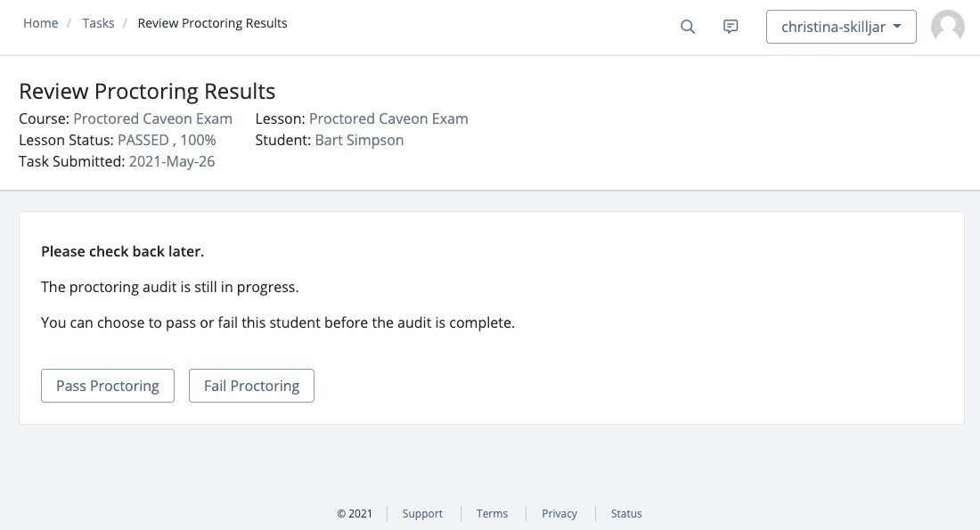980x530 pixels.
Task: Open the Privacy footer link
Action: 559,514
